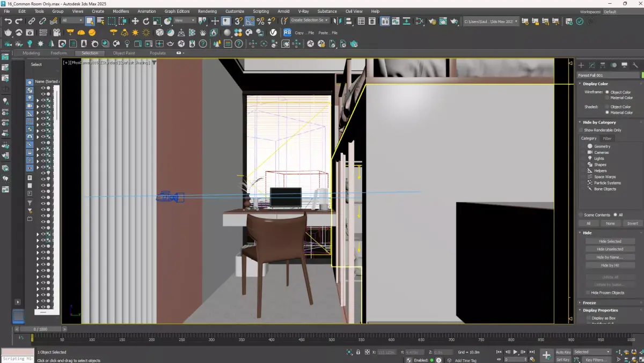Open the key mode Selected dropdown
Screen dimensions: 644x363
click(x=591, y=352)
